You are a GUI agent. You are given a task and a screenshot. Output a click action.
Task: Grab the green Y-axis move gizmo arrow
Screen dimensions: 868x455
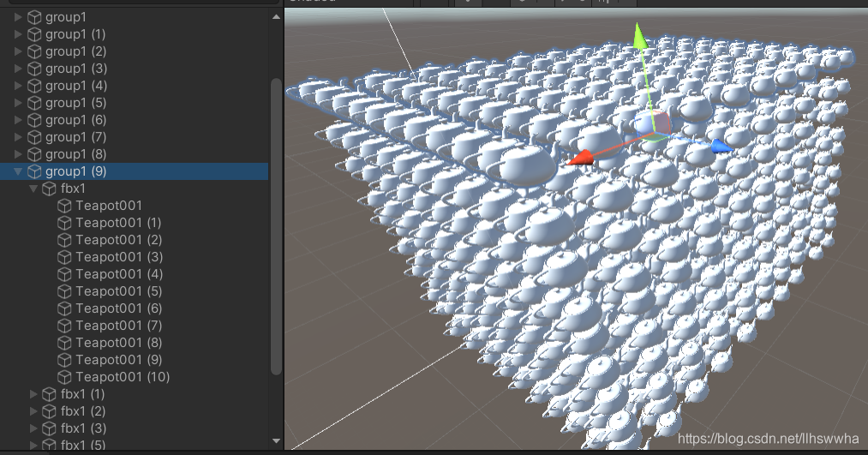click(640, 36)
